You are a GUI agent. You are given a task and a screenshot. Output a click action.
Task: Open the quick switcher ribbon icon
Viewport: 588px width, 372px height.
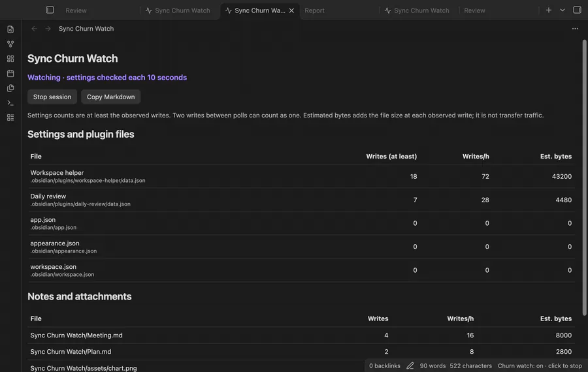[10, 29]
